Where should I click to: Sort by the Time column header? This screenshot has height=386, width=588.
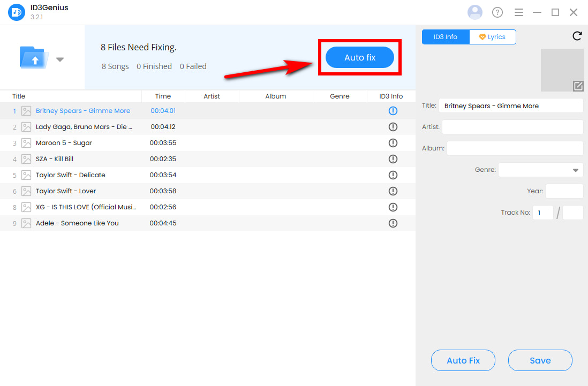coord(163,96)
